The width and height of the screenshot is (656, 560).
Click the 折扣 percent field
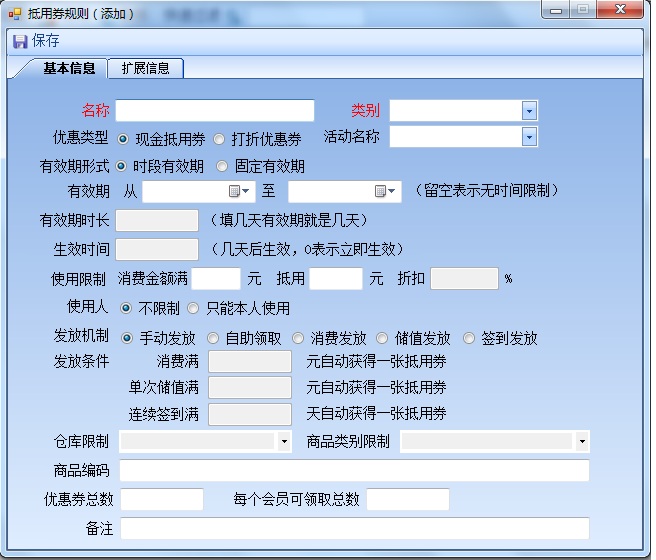[464, 279]
